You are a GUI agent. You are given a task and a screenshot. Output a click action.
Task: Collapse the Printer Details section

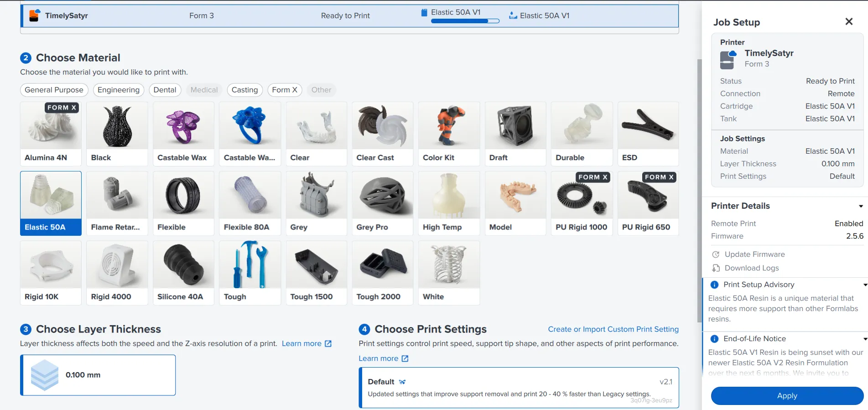[861, 206]
